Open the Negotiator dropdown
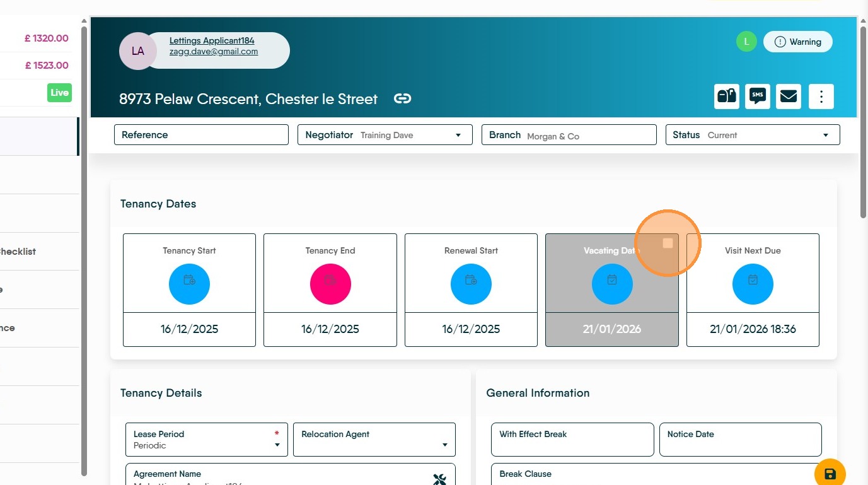The width and height of the screenshot is (868, 485). [x=385, y=135]
